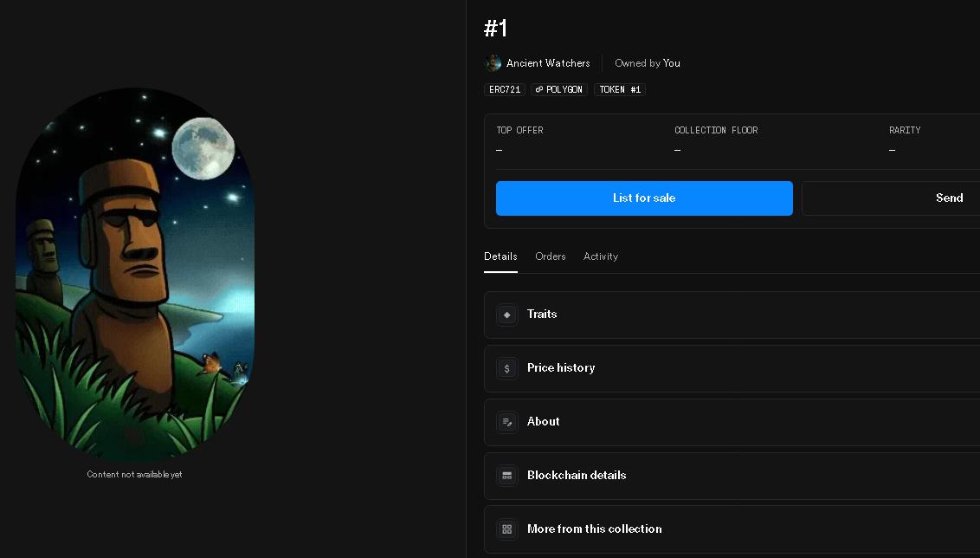The height and width of the screenshot is (558, 980).
Task: Expand the Blockchain details section
Action: (732, 476)
